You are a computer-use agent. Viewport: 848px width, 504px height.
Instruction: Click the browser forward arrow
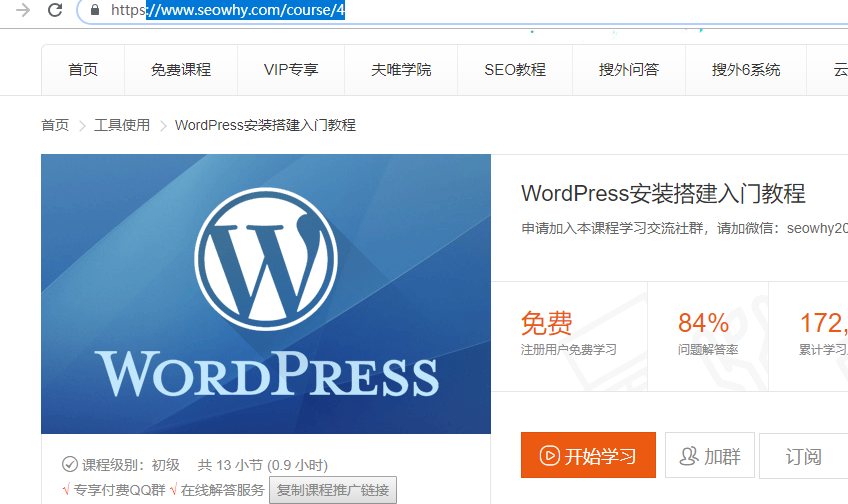click(22, 10)
